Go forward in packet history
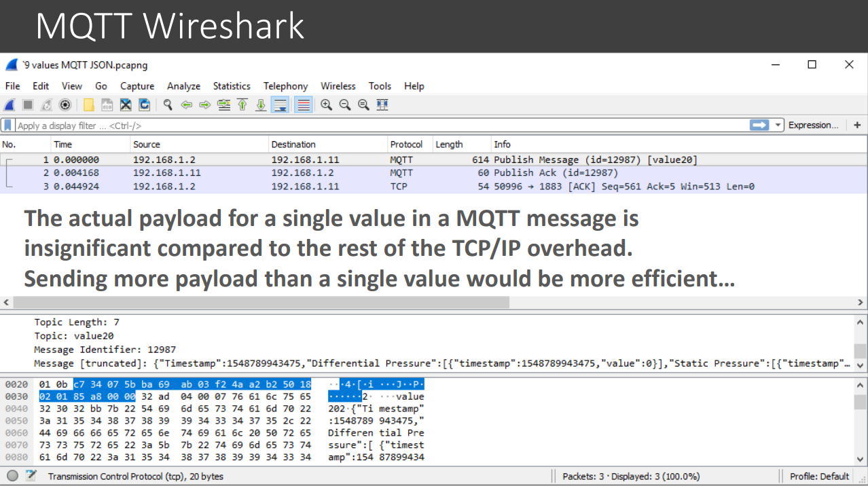The image size is (868, 486). (x=204, y=105)
